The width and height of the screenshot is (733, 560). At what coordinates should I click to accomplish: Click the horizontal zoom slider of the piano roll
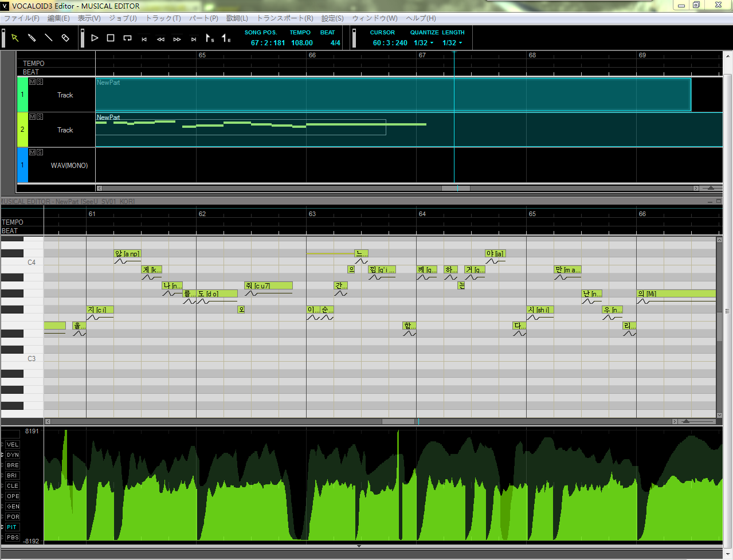686,421
